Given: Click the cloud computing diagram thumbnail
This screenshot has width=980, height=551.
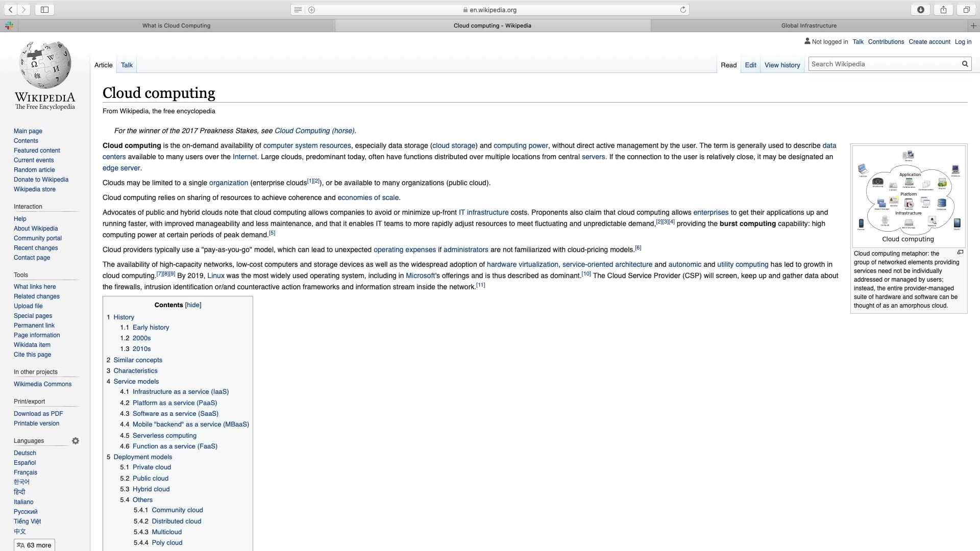Looking at the screenshot, I should (909, 196).
